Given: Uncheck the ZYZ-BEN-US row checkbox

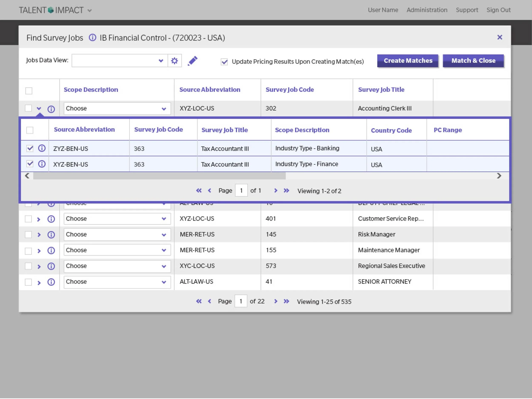Looking at the screenshot, I should pyautogui.click(x=30, y=148).
